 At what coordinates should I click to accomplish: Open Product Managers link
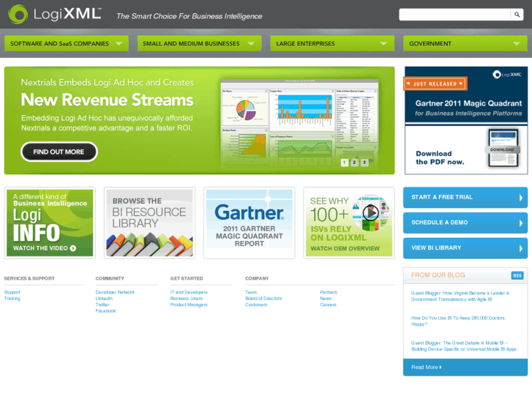[x=189, y=305]
